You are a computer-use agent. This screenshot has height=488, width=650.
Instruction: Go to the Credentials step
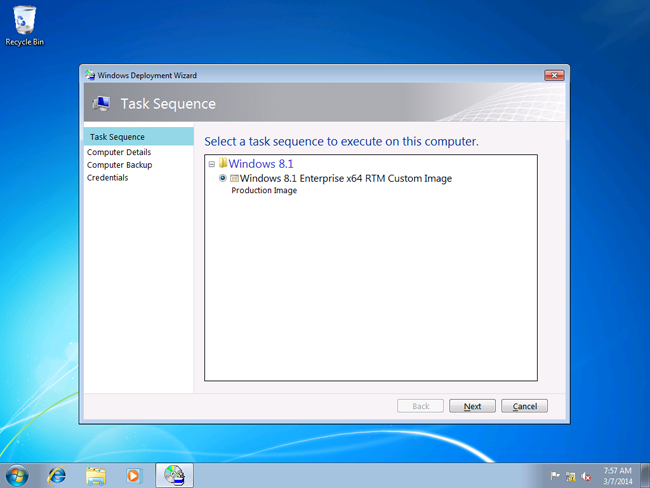point(107,177)
